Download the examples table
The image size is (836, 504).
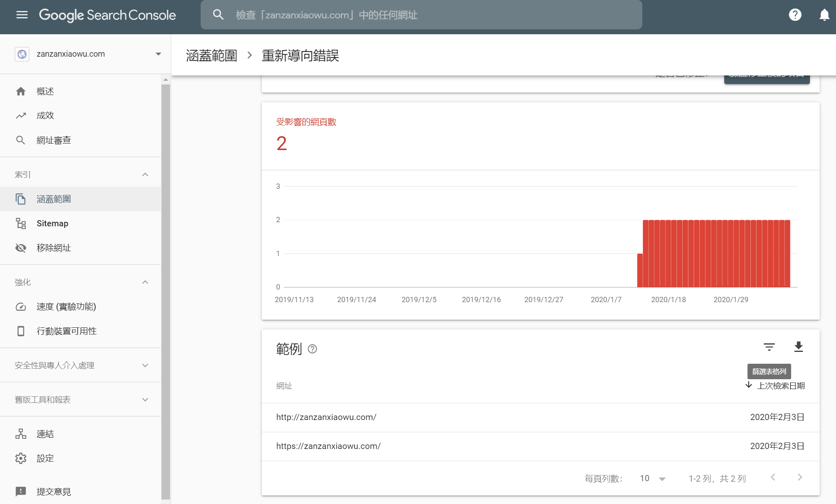click(798, 347)
